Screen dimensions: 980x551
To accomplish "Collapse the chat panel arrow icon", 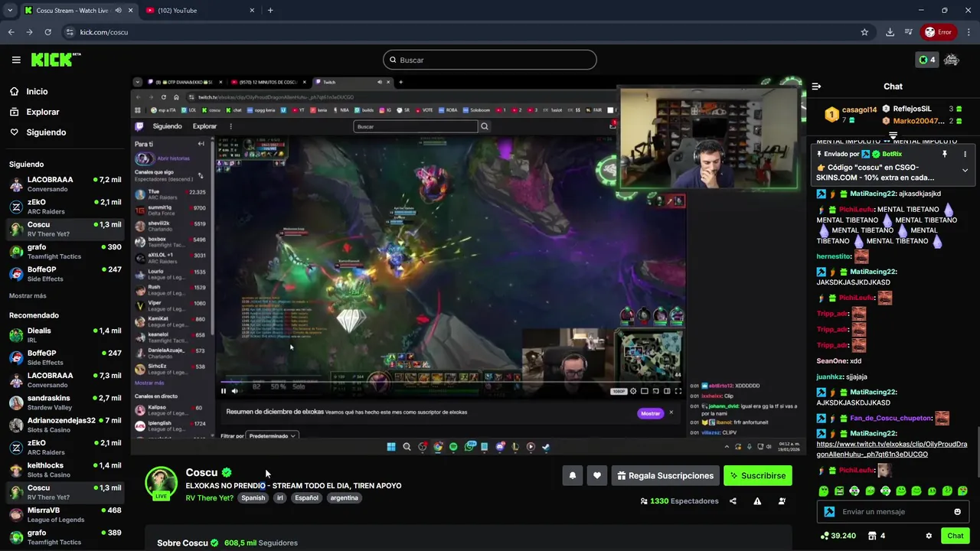I will tap(816, 86).
